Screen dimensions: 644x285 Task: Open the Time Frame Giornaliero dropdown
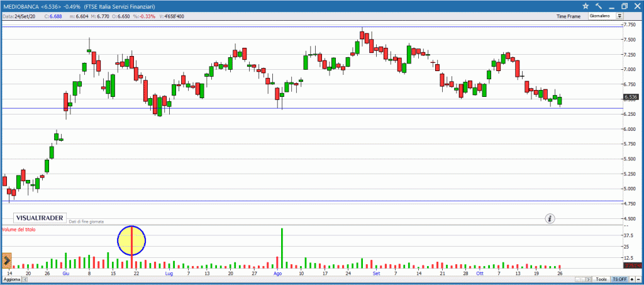[606, 16]
